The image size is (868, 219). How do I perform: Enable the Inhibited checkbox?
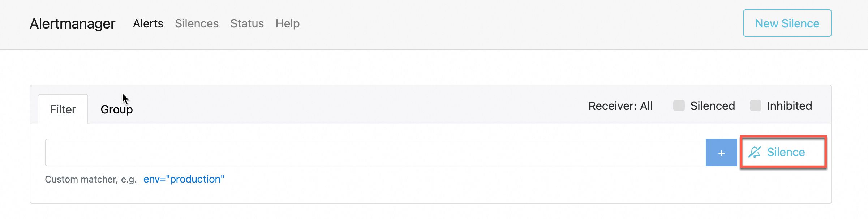[x=755, y=106]
